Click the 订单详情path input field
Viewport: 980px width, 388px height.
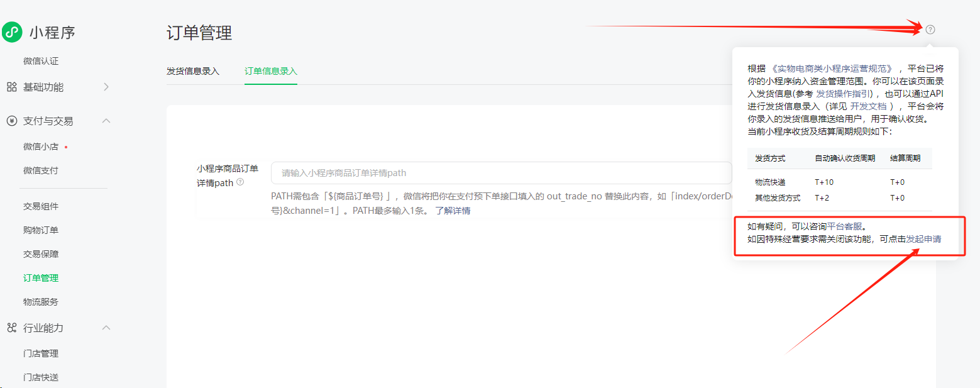click(x=502, y=173)
